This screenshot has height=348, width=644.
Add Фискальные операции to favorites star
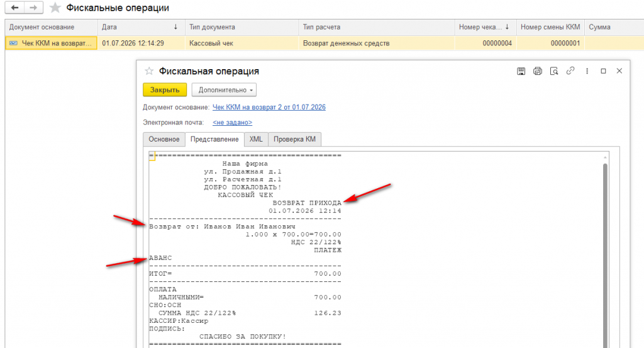click(x=55, y=8)
